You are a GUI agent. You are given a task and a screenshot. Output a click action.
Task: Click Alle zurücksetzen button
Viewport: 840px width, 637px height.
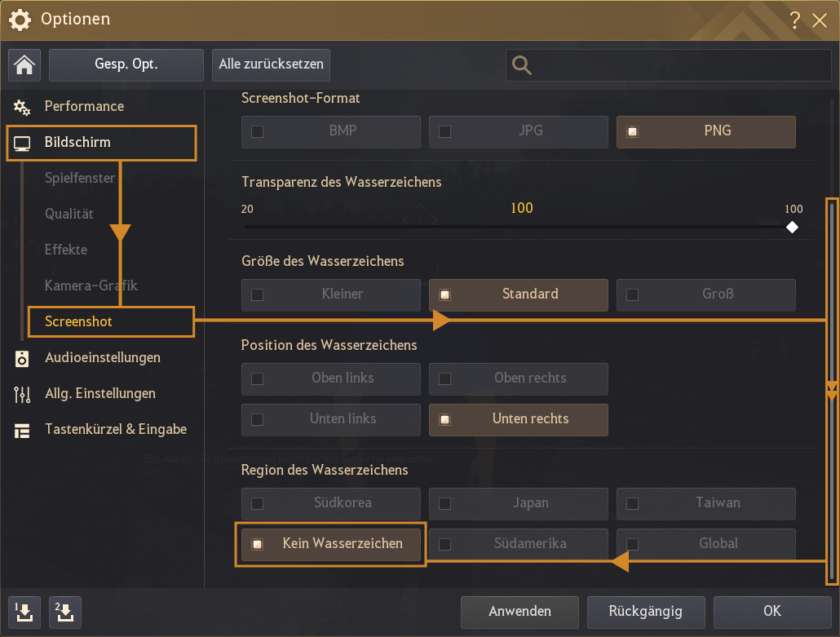pos(271,64)
